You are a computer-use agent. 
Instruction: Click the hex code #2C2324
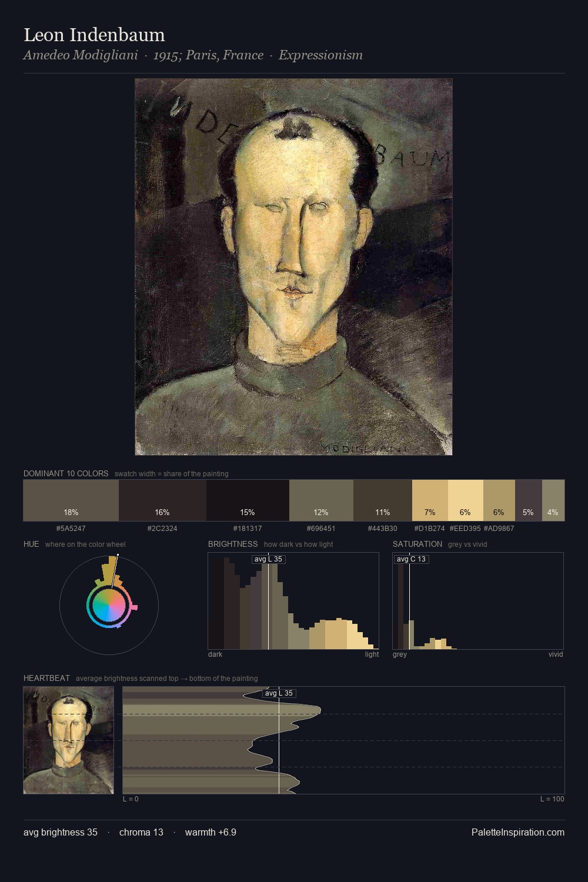[162, 529]
